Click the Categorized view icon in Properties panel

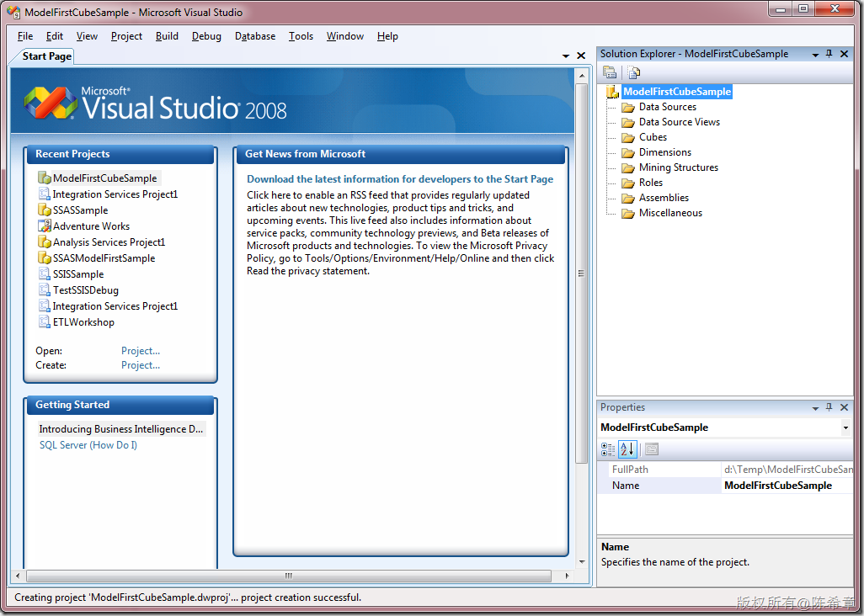point(608,449)
